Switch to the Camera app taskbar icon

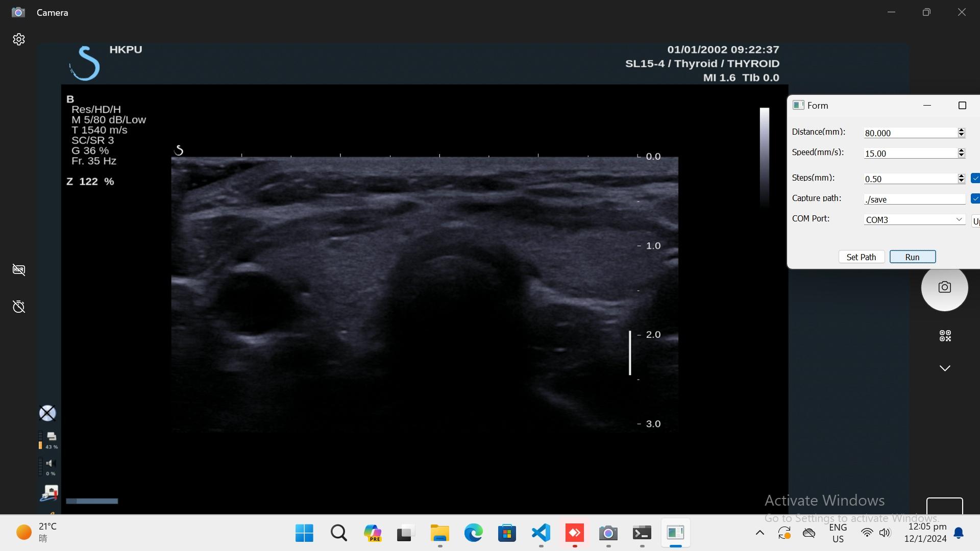608,533
